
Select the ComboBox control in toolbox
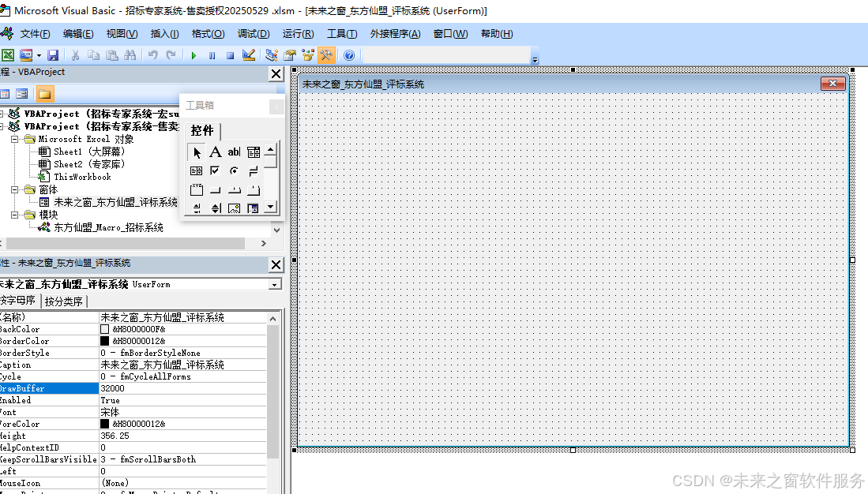click(253, 152)
